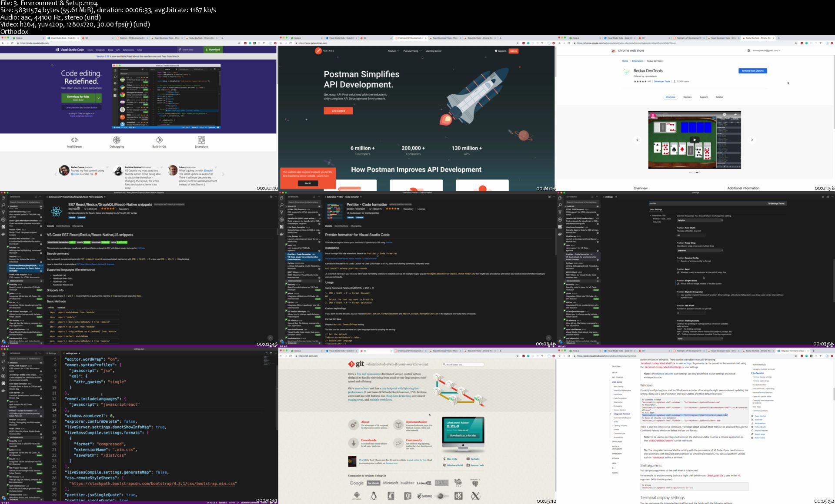This screenshot has width=835, height=504.
Task: Open Manage gear icon in ES7 snippets frame
Action: pyautogui.click(x=3, y=342)
